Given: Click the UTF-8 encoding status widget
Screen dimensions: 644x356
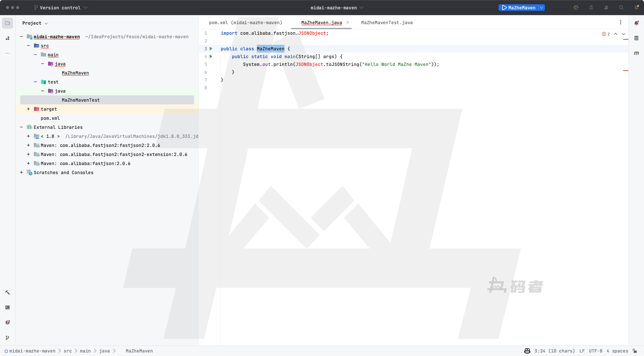Looking at the screenshot, I should point(595,351).
